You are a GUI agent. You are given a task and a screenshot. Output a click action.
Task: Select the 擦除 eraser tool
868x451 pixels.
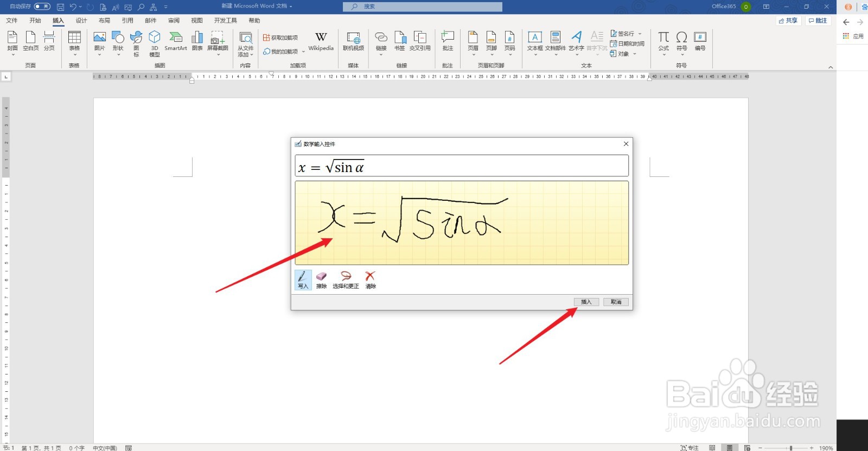pyautogui.click(x=322, y=280)
